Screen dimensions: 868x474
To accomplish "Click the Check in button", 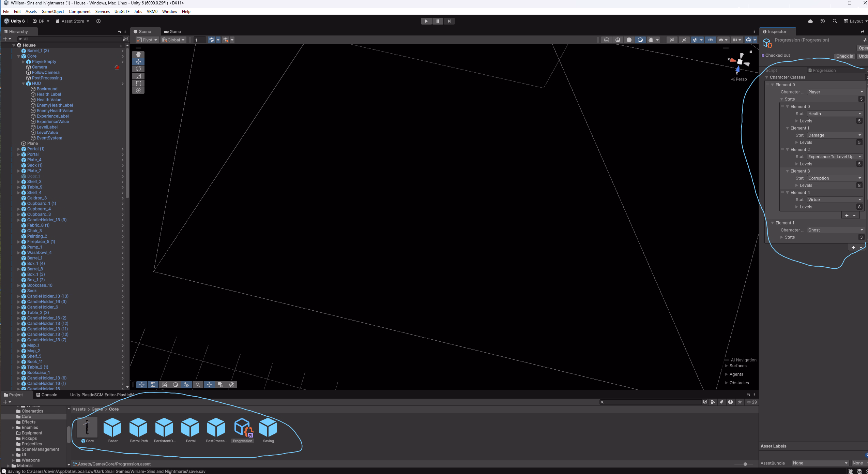I will 844,56.
